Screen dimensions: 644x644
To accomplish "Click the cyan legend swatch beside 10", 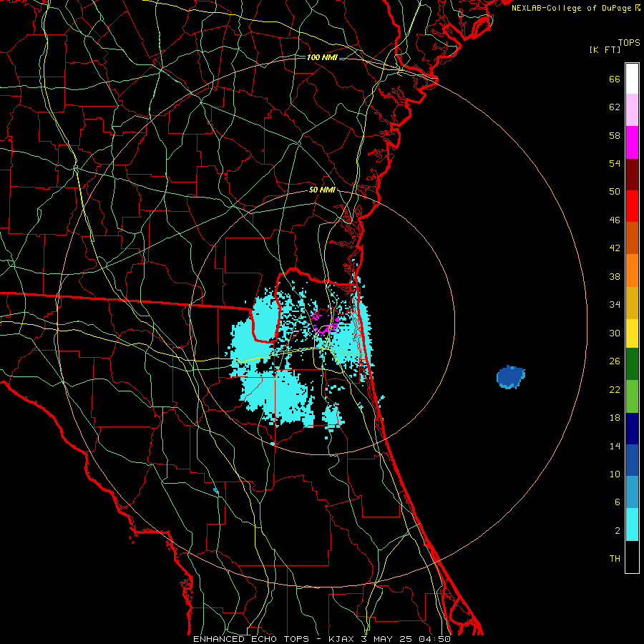I will [x=632, y=525].
